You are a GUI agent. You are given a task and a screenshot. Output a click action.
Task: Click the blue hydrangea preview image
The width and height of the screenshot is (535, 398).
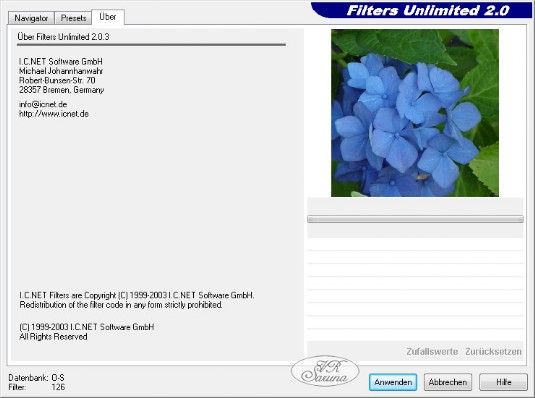click(415, 113)
